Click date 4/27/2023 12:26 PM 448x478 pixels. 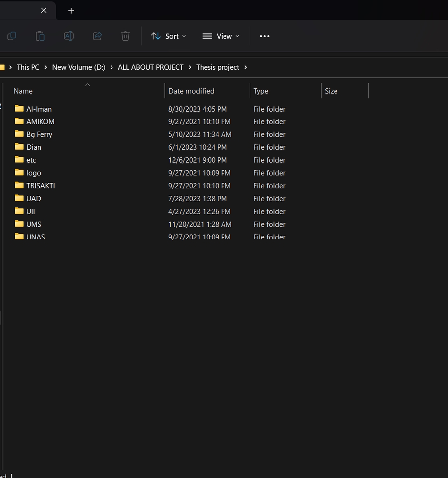[199, 211]
